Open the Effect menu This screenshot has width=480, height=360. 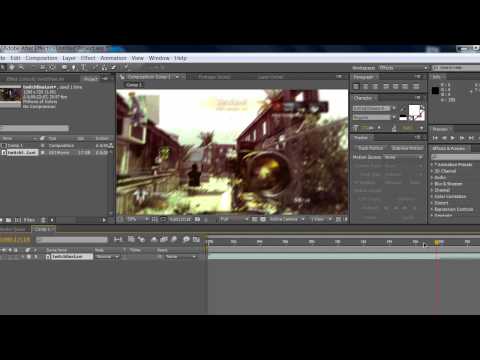tap(88, 58)
